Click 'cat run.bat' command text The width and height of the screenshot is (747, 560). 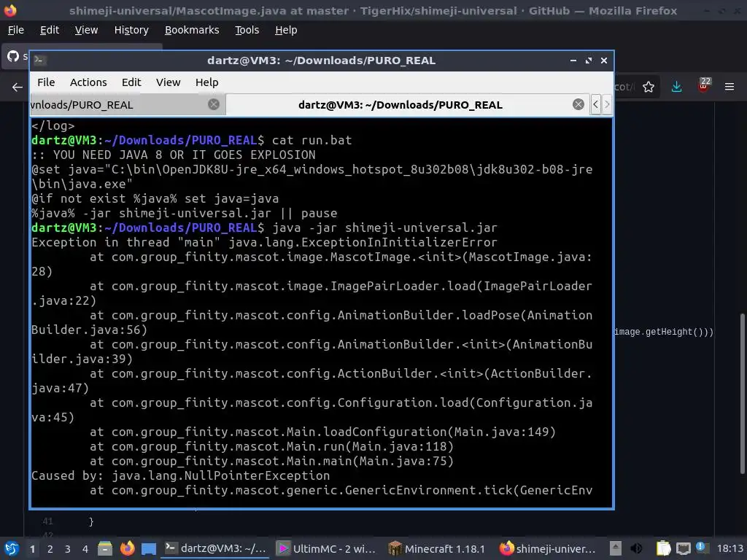[311, 141]
